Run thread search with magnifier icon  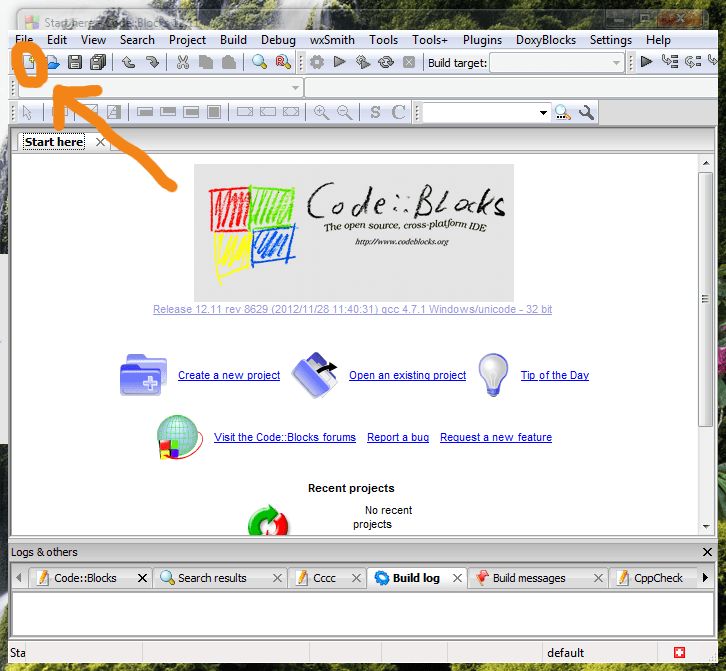563,113
